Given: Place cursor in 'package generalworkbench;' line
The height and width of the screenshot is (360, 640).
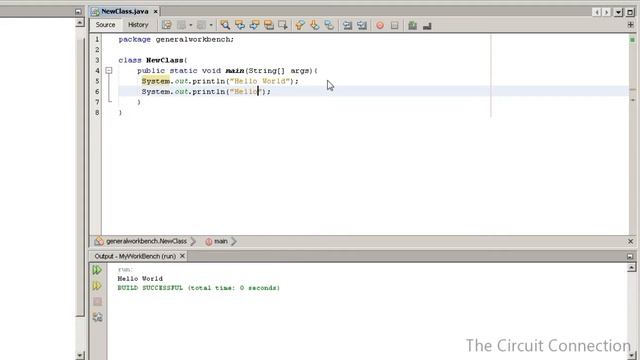Looking at the screenshot, I should point(176,40).
